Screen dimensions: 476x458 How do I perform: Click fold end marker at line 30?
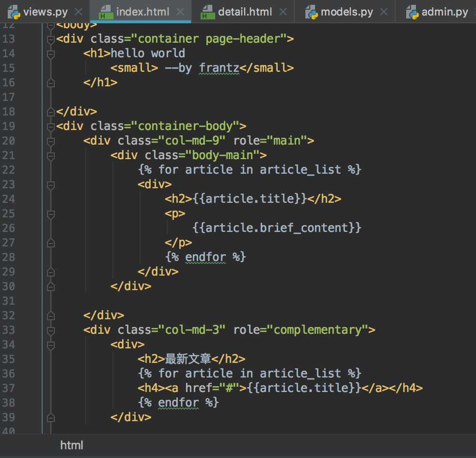click(x=51, y=287)
